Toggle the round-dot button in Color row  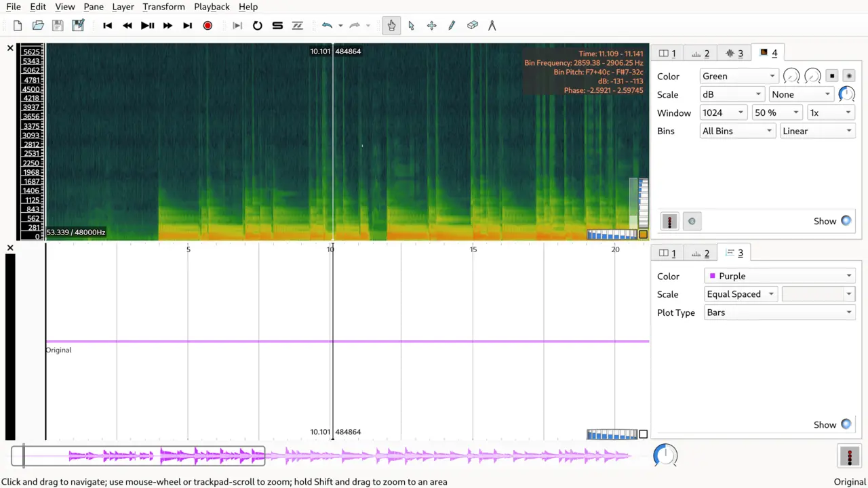pos(848,76)
